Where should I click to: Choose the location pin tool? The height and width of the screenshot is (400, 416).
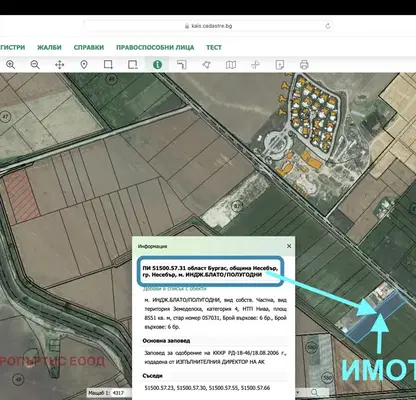(84, 64)
